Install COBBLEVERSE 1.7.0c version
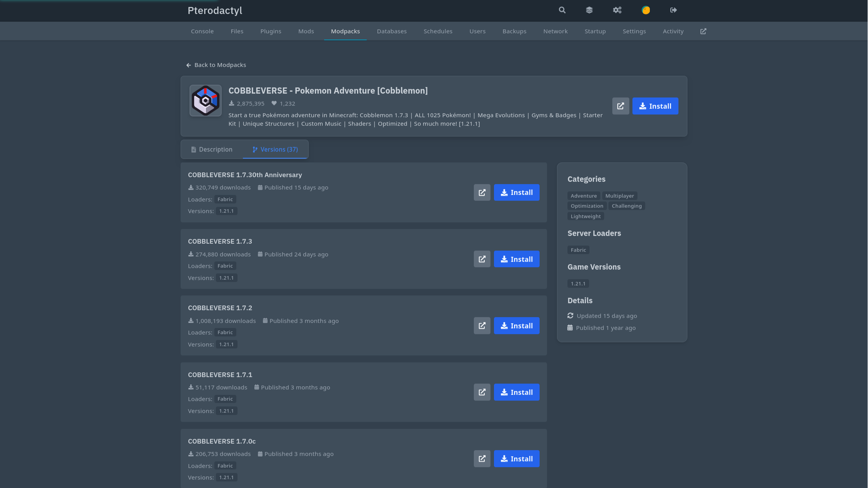 (x=516, y=459)
